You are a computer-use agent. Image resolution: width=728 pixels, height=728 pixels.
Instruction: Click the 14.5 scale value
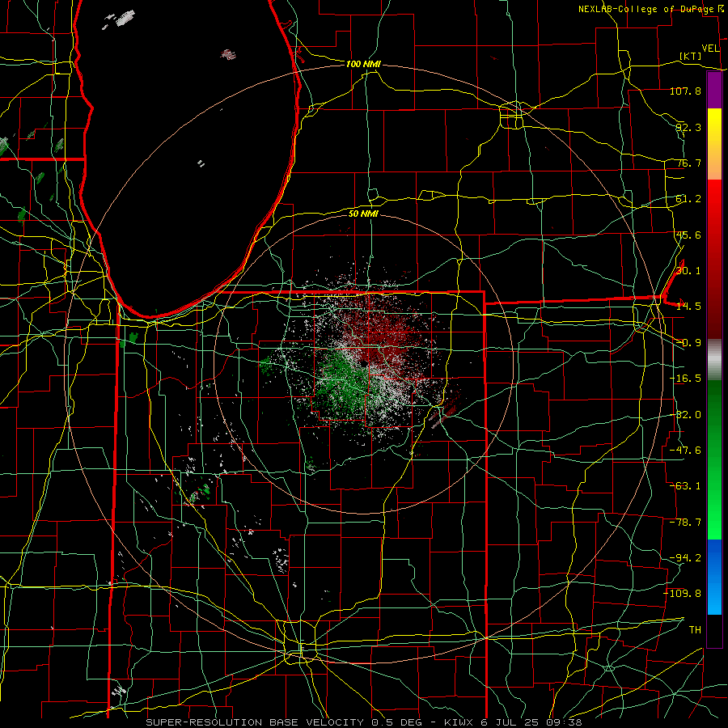tap(688, 307)
